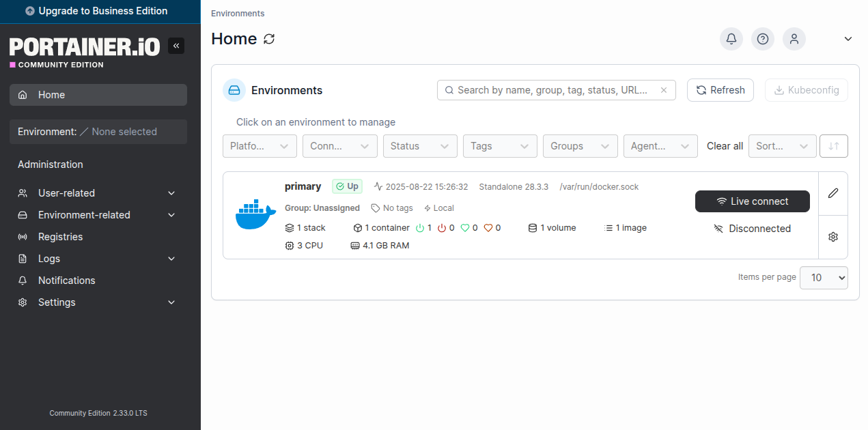Open Notifications in sidebar
868x430 pixels.
[x=98, y=281]
